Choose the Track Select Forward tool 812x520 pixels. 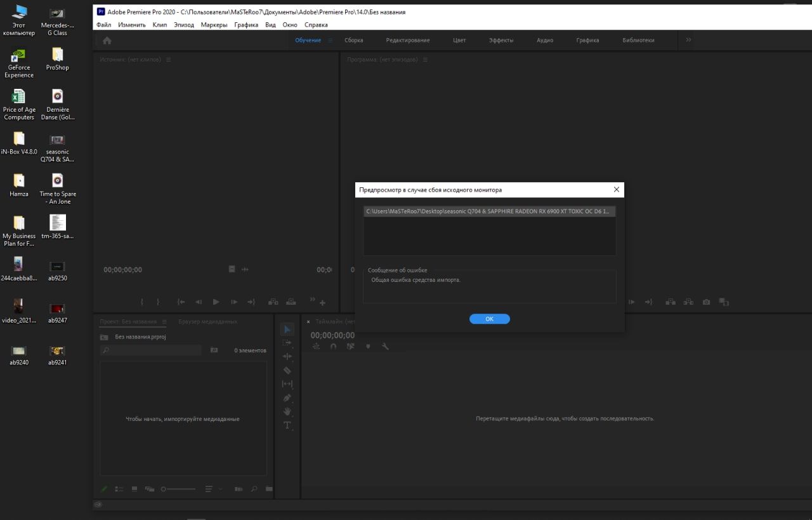(x=287, y=343)
